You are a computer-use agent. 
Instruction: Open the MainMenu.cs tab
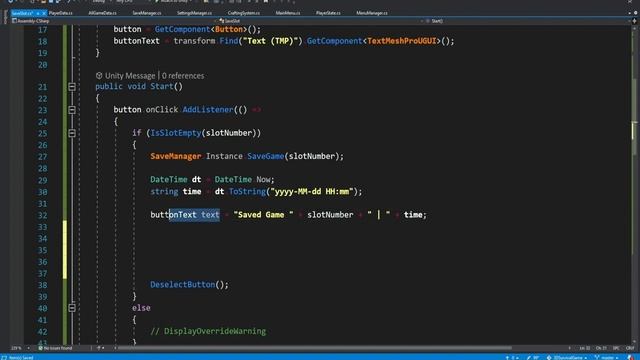point(288,13)
